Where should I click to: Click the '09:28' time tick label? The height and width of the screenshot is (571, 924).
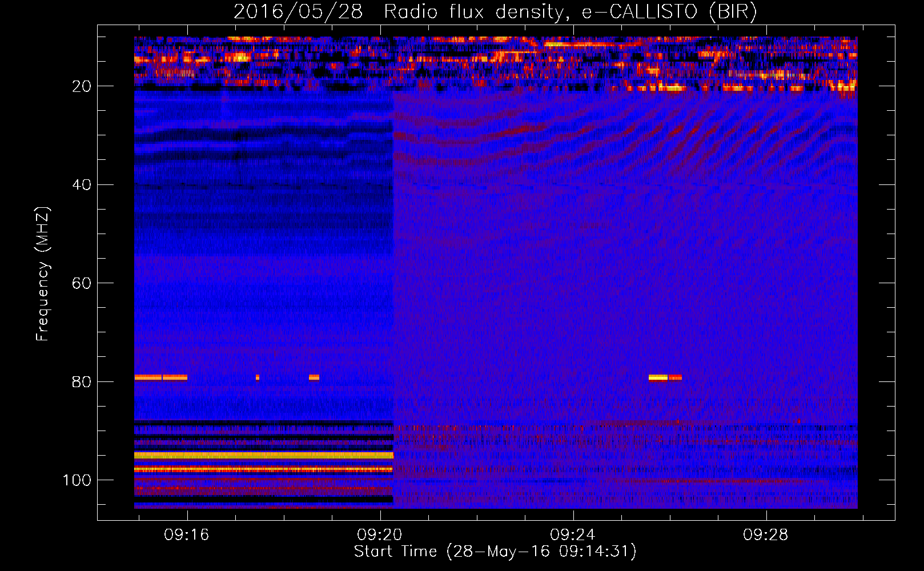point(766,535)
